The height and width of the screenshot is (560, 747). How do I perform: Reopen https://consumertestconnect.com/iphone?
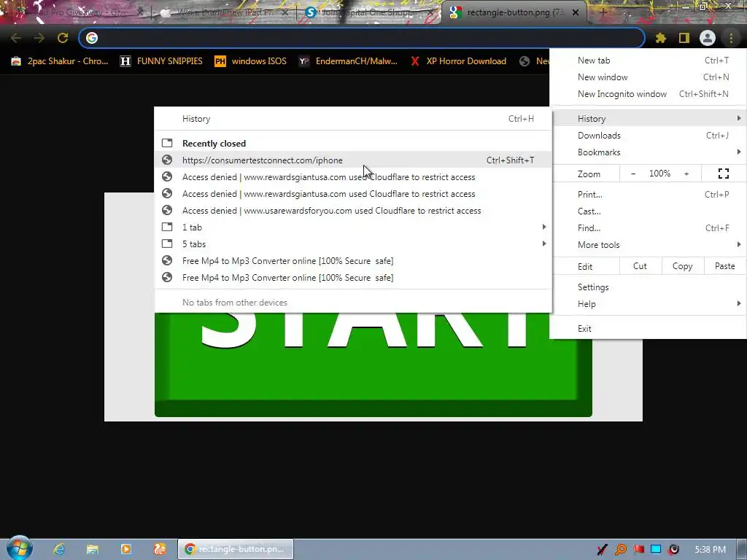tap(353, 160)
